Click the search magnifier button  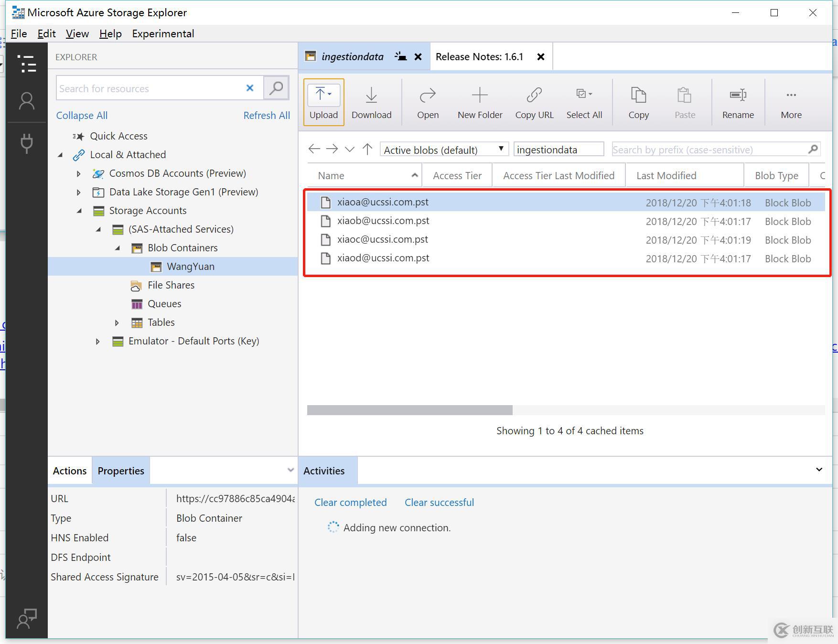276,88
